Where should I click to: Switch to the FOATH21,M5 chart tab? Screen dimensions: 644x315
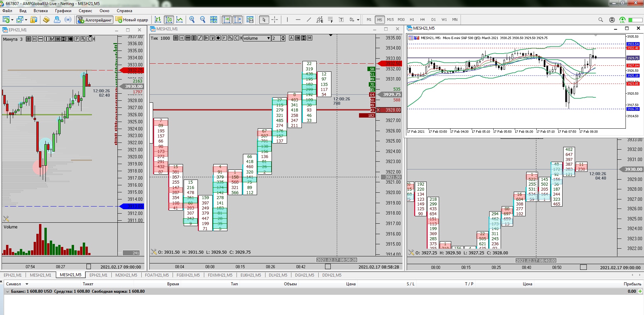(157, 275)
